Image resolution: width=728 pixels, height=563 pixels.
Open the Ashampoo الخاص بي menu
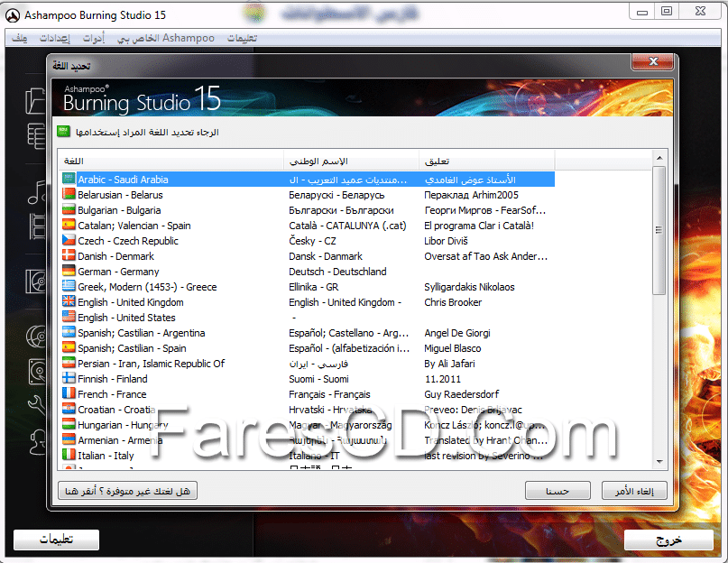[x=166, y=38]
